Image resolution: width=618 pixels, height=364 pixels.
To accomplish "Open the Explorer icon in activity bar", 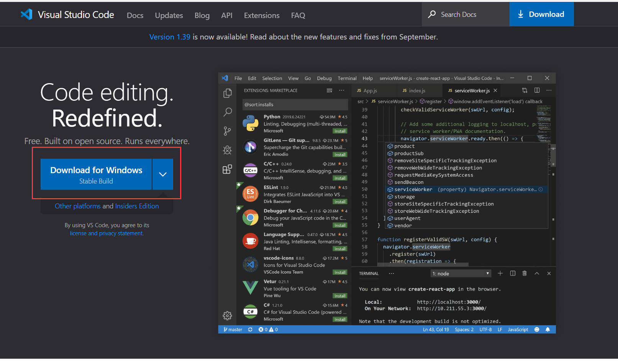I will coord(228,93).
